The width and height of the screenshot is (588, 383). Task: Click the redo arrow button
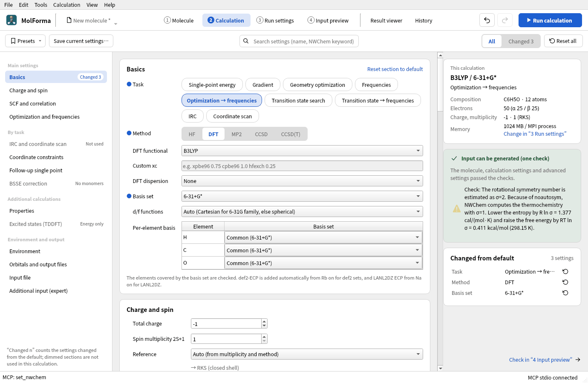click(x=505, y=20)
